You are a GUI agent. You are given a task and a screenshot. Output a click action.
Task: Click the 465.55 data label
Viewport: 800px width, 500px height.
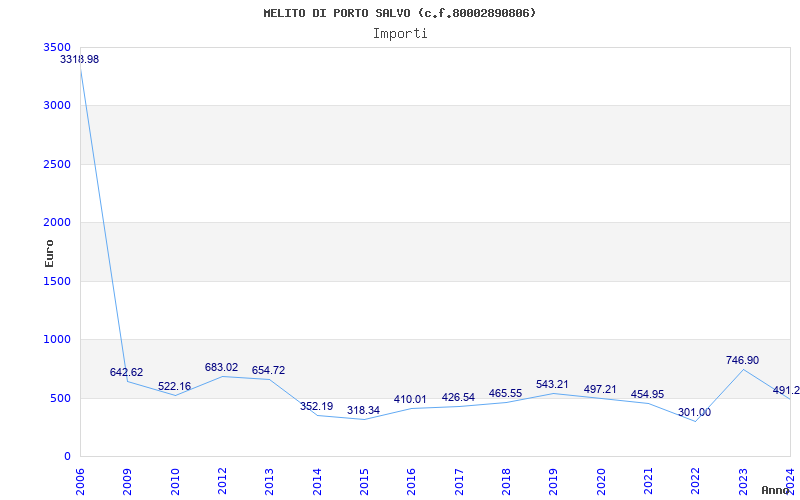(505, 393)
